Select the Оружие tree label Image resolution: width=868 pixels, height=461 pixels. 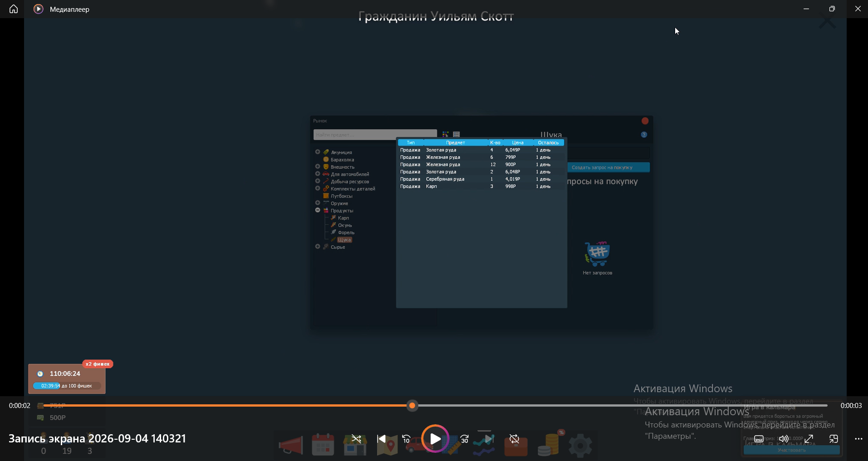coord(339,204)
